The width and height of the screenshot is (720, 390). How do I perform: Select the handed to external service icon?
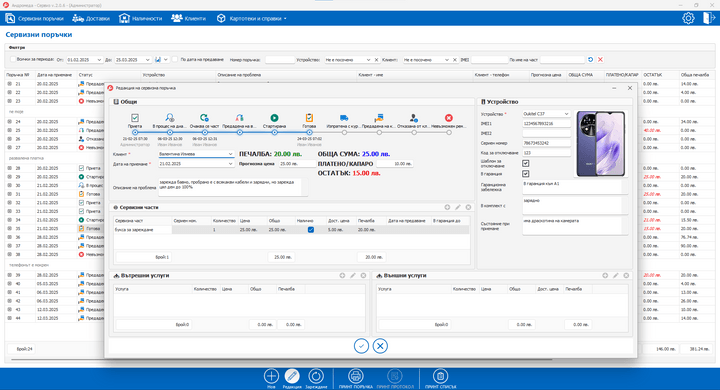pyautogui.click(x=239, y=118)
